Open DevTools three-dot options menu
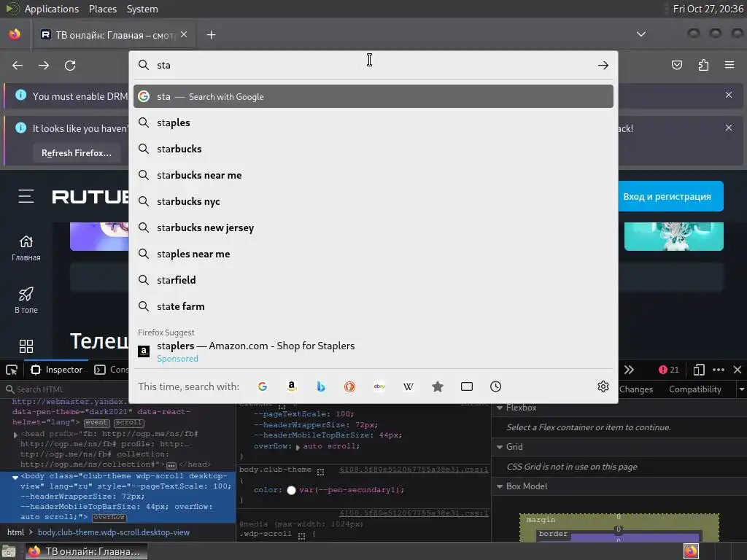Viewport: 747px width, 560px height. pyautogui.click(x=719, y=370)
